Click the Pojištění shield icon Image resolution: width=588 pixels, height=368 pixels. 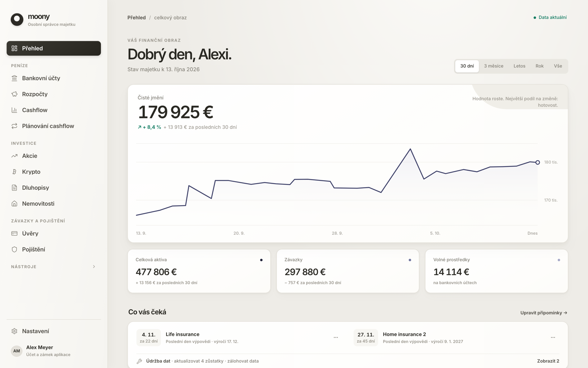coord(14,249)
